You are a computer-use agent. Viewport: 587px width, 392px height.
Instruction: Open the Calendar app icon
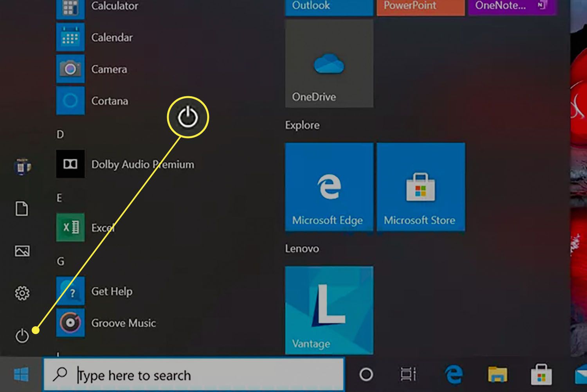click(70, 37)
